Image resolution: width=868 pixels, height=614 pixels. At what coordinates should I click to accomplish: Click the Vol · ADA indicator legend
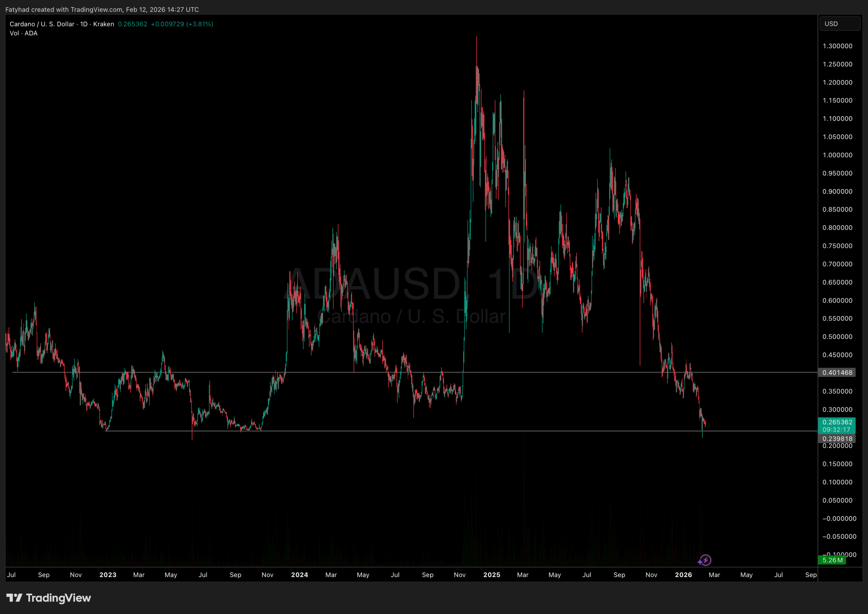click(x=23, y=33)
